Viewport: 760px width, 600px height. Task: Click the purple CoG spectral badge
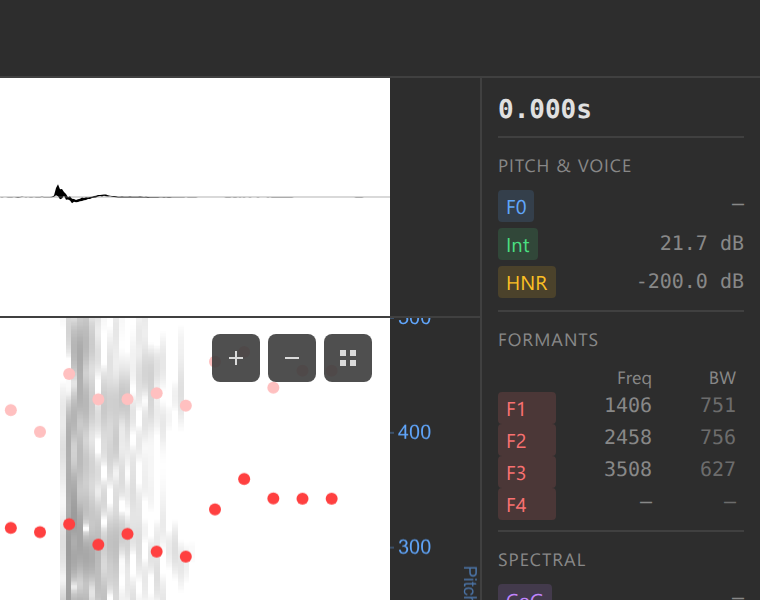(x=525, y=593)
